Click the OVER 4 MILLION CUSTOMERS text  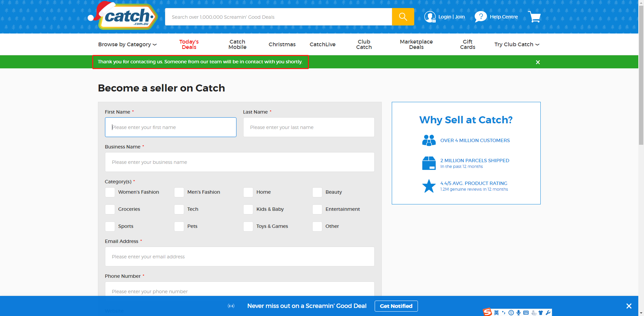coord(475,140)
